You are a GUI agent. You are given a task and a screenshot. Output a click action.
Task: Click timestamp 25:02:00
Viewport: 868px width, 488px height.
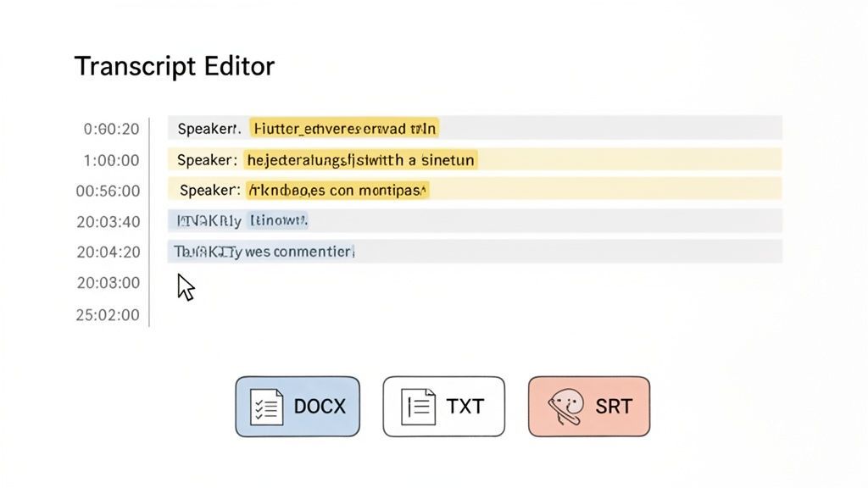(109, 314)
